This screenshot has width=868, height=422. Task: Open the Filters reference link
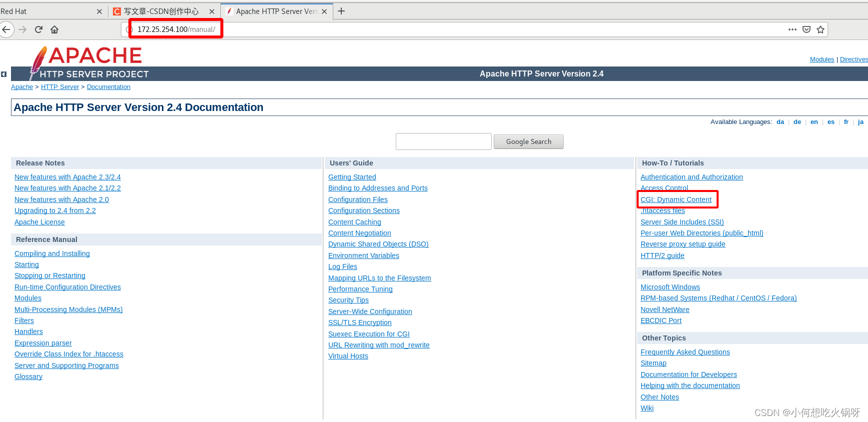pos(24,320)
